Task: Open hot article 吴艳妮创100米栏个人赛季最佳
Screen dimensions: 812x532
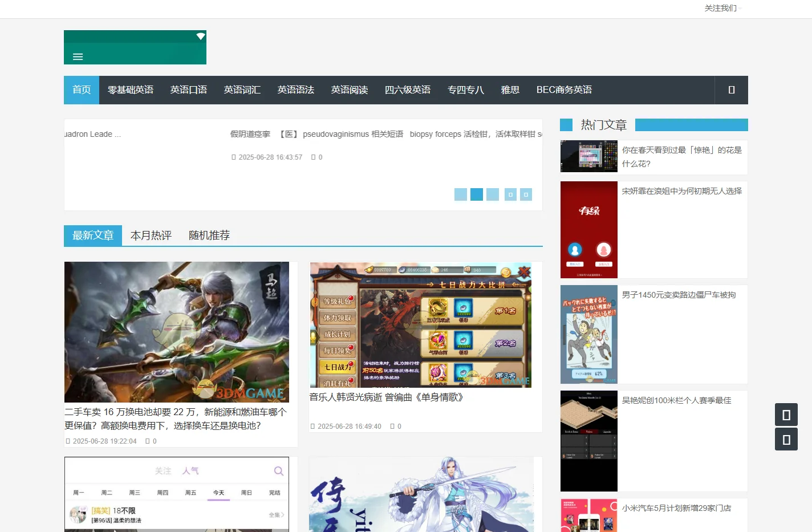Action: [x=677, y=400]
